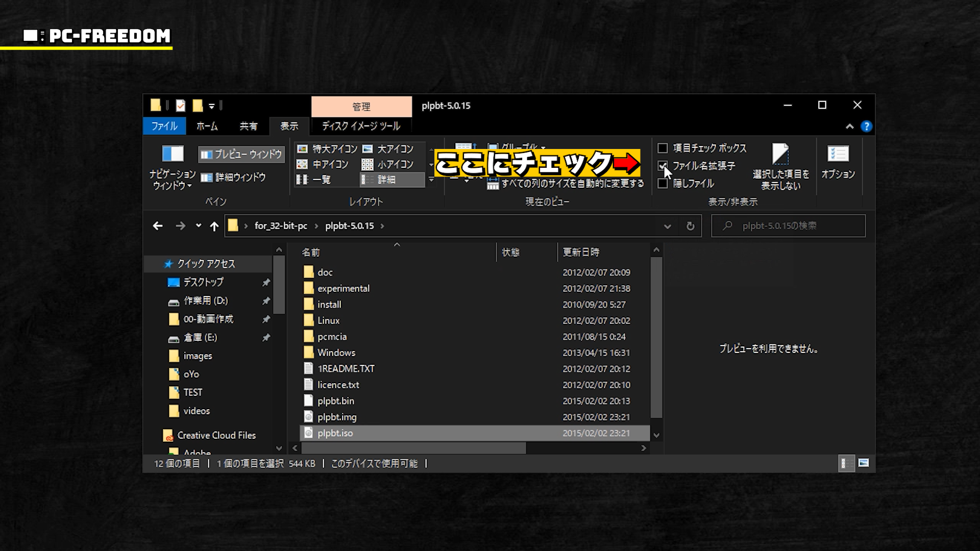
Task: Select the plpbt.img file
Action: click(x=337, y=417)
